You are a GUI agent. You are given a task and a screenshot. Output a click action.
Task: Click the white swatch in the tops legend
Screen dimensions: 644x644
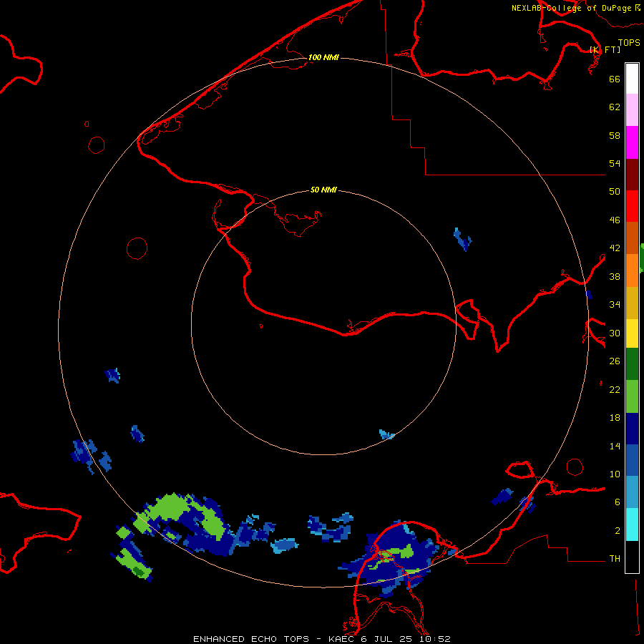[x=632, y=79]
